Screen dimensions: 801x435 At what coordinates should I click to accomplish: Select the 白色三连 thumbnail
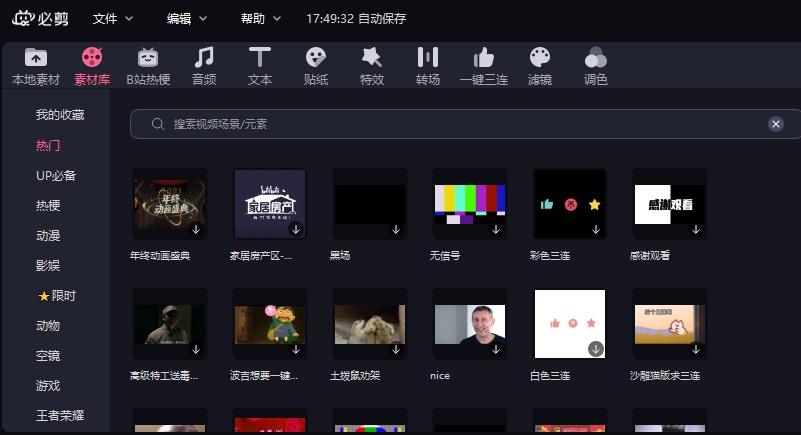570,324
